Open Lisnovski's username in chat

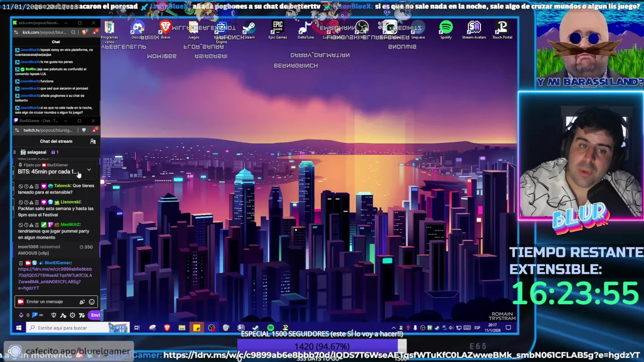[x=70, y=202]
